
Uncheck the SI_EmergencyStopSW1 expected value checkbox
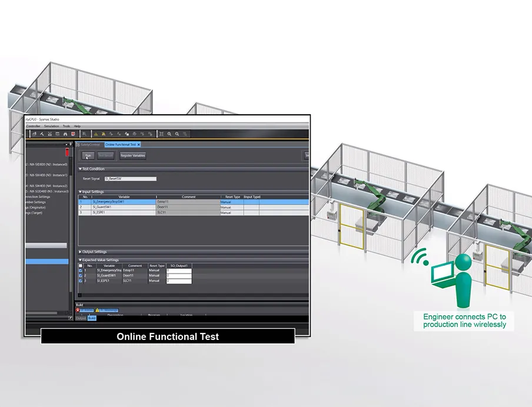(81, 270)
